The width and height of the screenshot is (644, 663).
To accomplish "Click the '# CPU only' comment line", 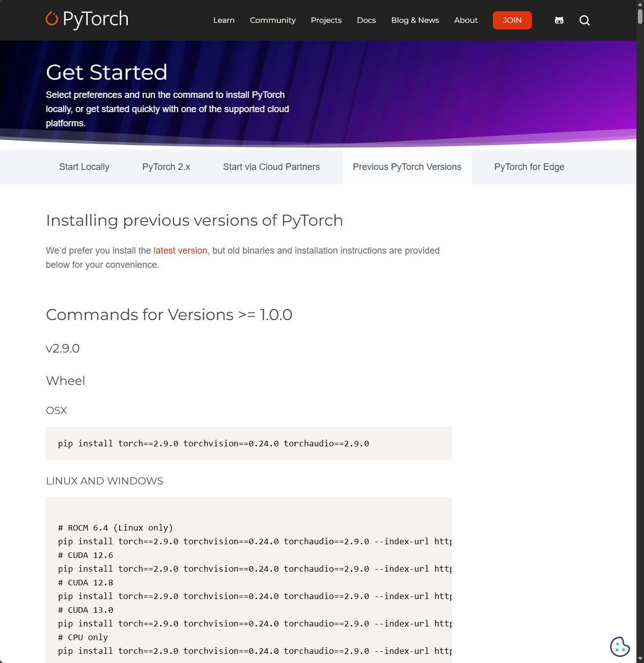I will coord(83,637).
